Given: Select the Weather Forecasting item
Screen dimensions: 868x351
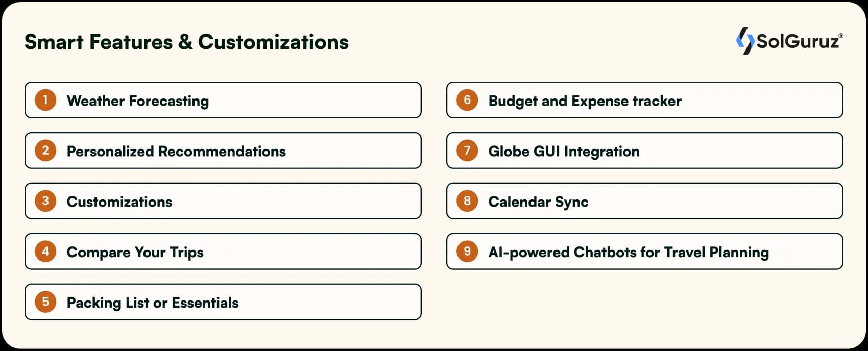Looking at the screenshot, I should click(x=138, y=101).
